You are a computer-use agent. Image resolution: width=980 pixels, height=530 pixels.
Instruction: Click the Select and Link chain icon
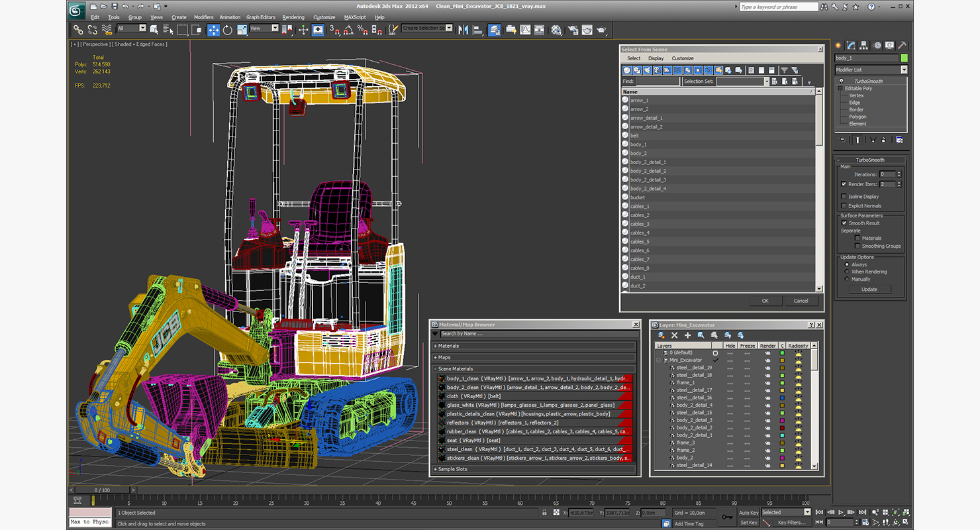[x=78, y=30]
